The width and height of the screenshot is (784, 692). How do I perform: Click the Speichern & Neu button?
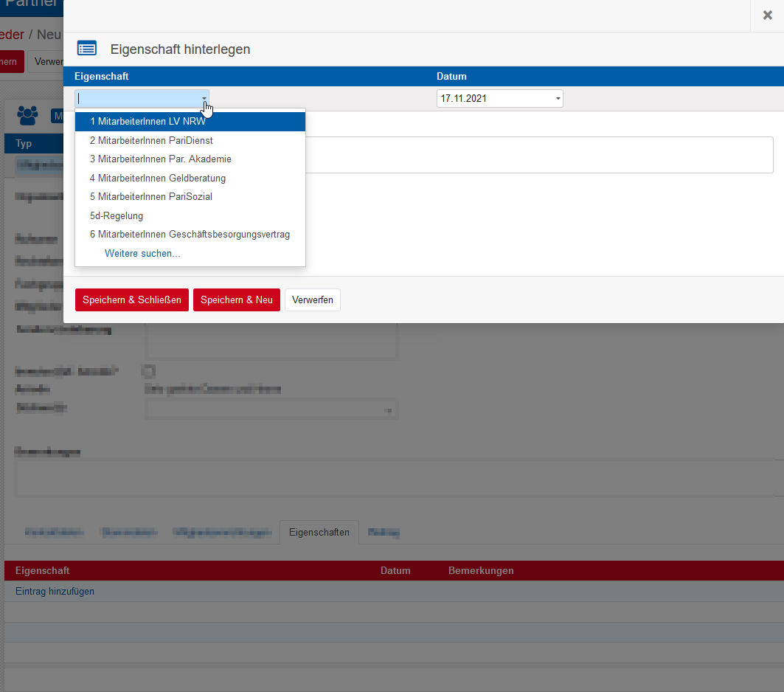tap(237, 300)
